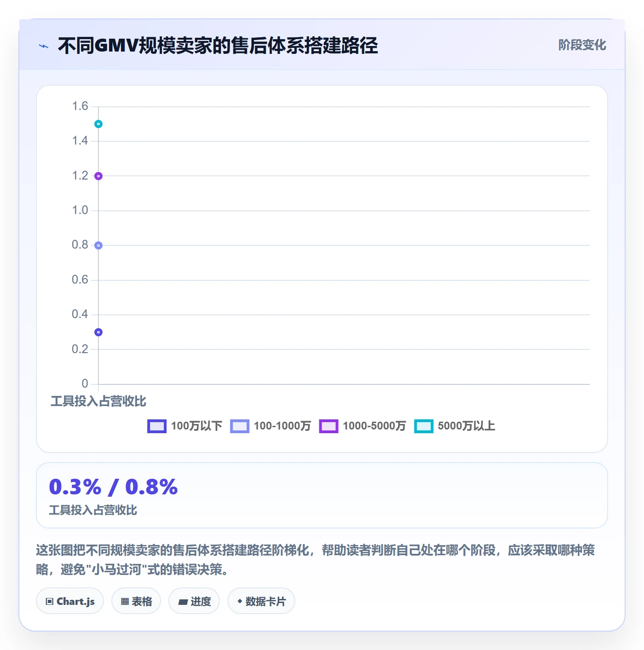
Task: Click the title 不同GMV规模卖家的售后体系搭建路径
Action: (x=218, y=46)
